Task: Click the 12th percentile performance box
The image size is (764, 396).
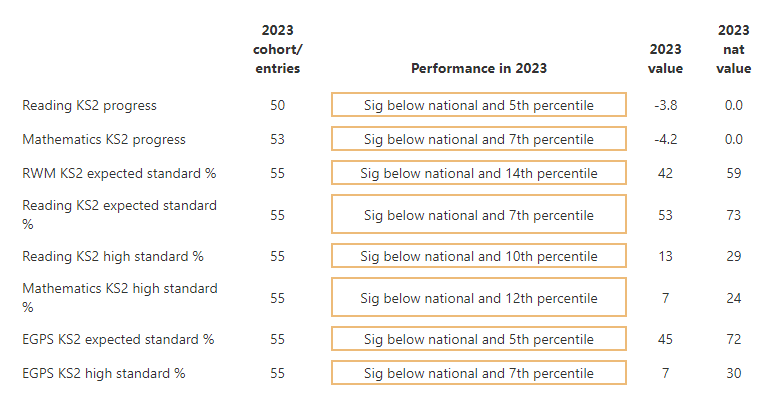Action: (478, 297)
